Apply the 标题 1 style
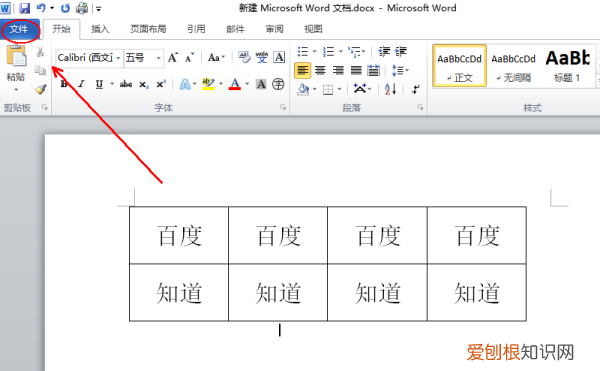Image resolution: width=600 pixels, height=371 pixels. click(x=567, y=66)
